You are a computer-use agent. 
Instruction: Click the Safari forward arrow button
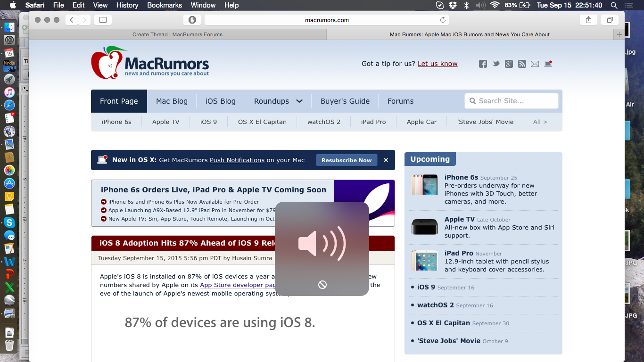point(84,20)
